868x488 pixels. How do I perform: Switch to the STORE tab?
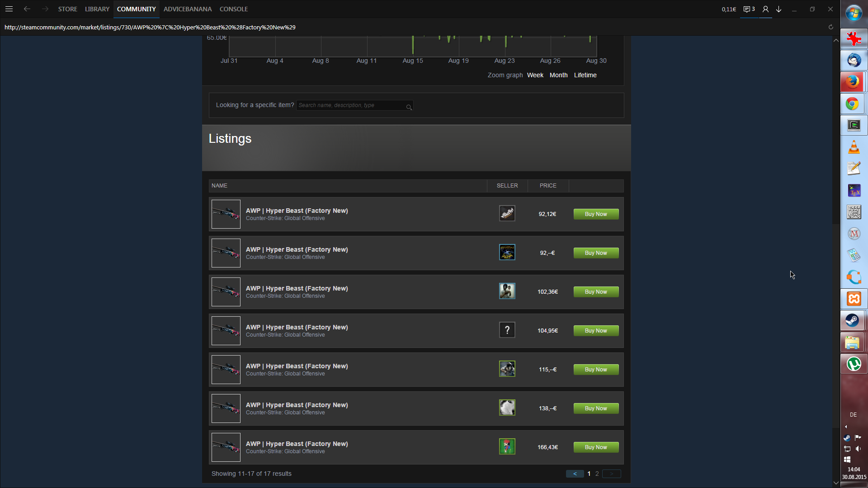[x=67, y=9]
